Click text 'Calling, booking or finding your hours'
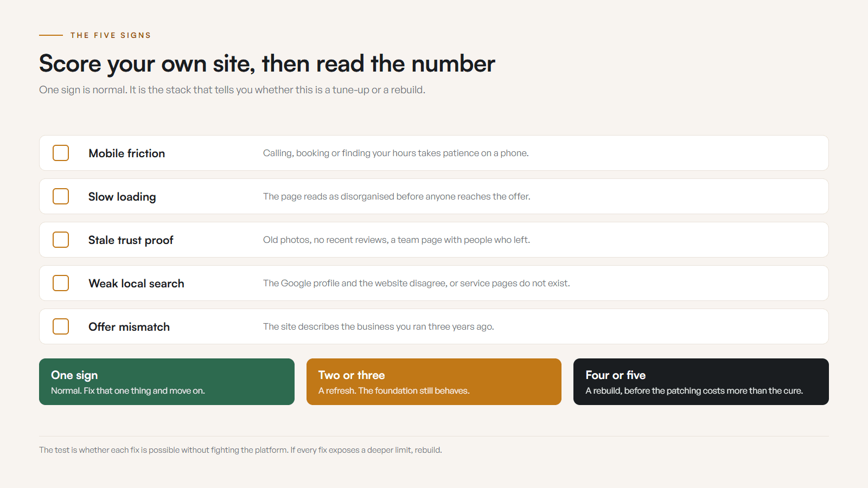The image size is (868, 488). pos(340,153)
